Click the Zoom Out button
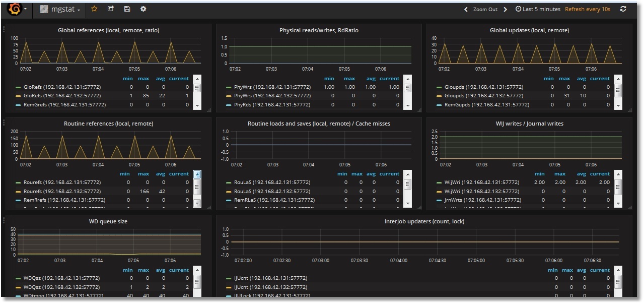Viewport: 644px width, 304px height. click(485, 9)
